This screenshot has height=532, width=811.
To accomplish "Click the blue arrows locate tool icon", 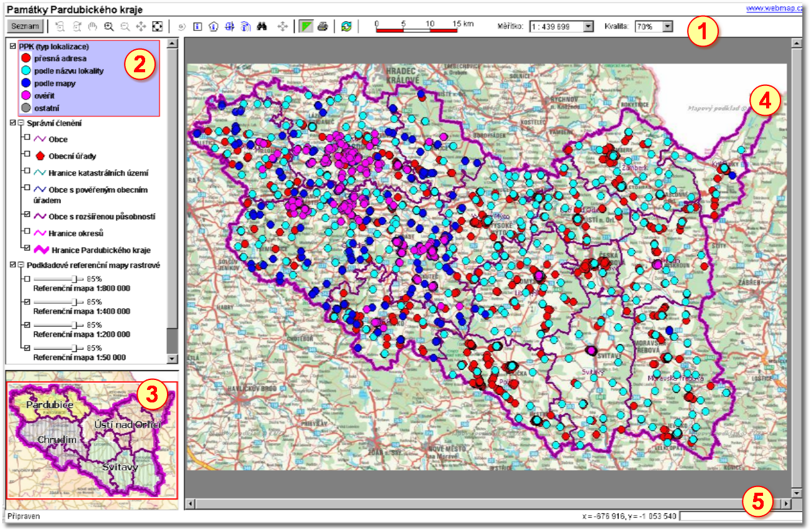I will (230, 27).
